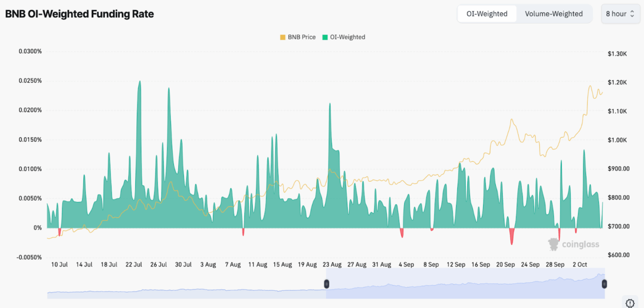Click the 10 Jul date label

pyautogui.click(x=60, y=264)
